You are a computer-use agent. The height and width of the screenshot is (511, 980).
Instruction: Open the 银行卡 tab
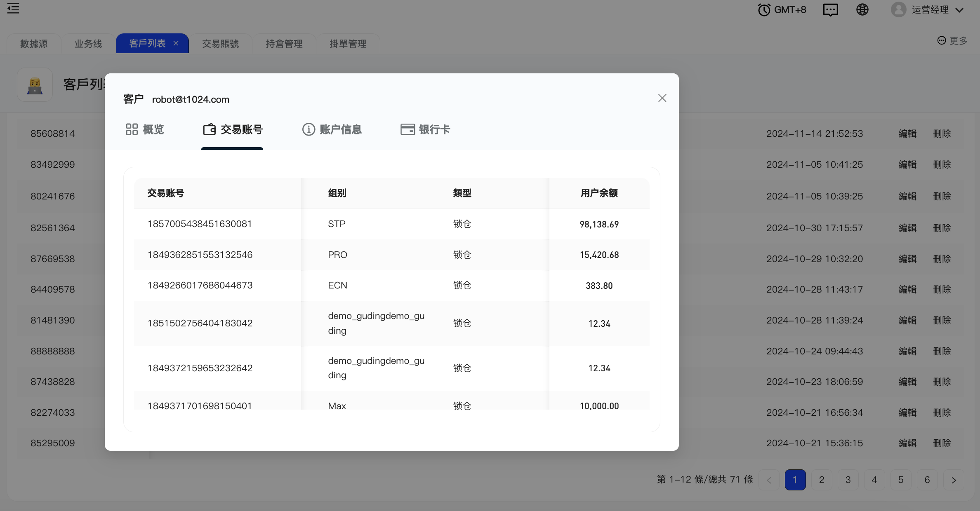coord(425,129)
